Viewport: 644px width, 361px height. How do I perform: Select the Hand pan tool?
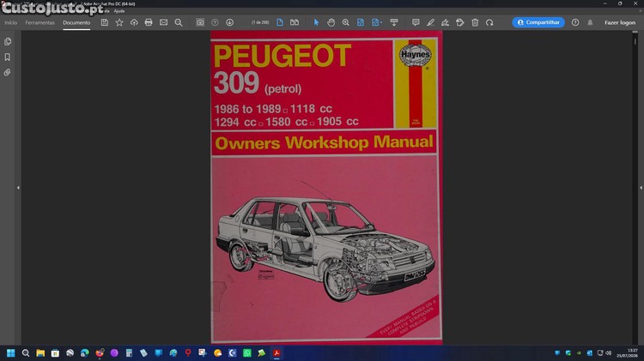click(331, 22)
